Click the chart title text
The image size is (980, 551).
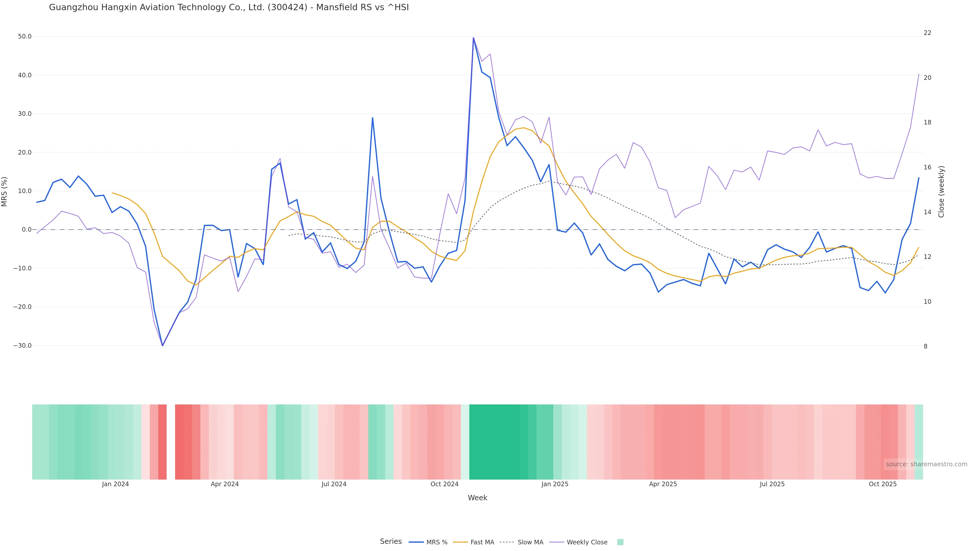coord(229,7)
